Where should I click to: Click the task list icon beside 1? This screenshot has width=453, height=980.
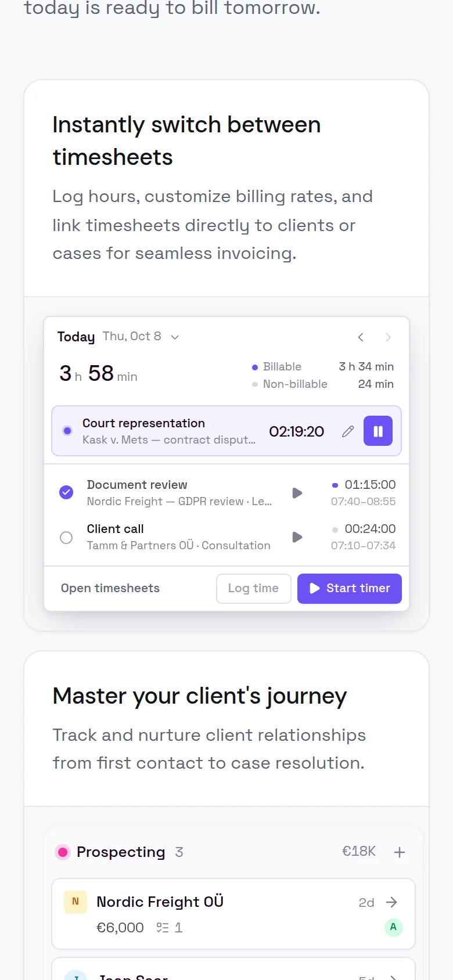tap(162, 928)
